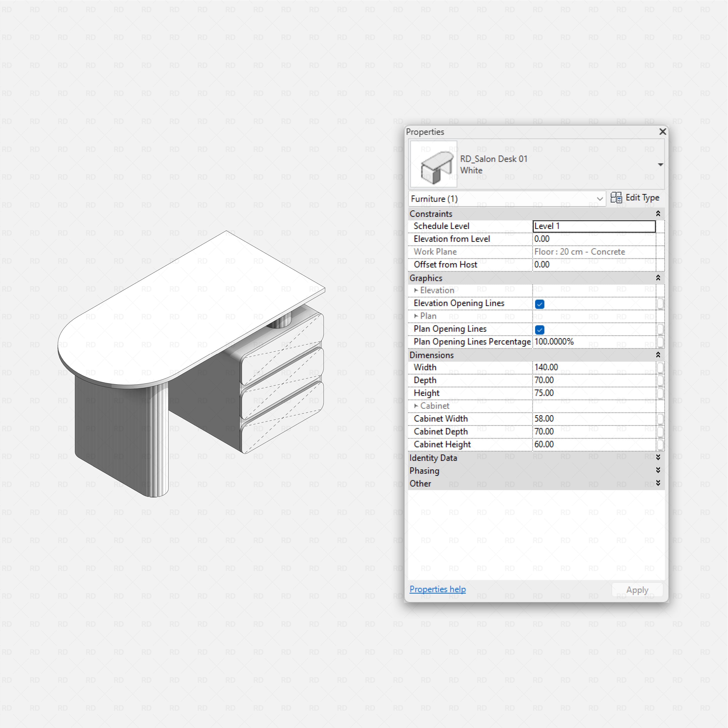This screenshot has height=728, width=728.
Task: Click the Schedule Level field showing Level 1
Action: [x=594, y=226]
